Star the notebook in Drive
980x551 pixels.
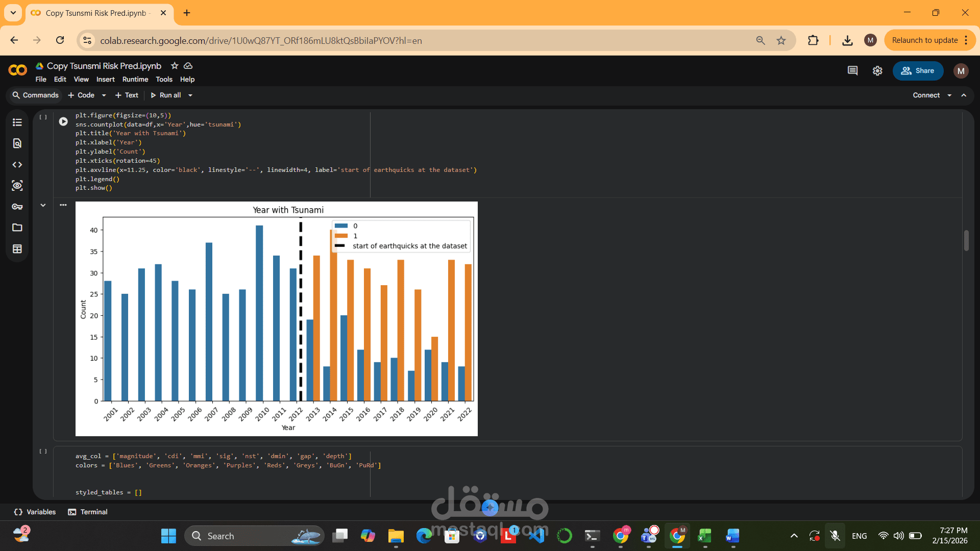coord(175,66)
